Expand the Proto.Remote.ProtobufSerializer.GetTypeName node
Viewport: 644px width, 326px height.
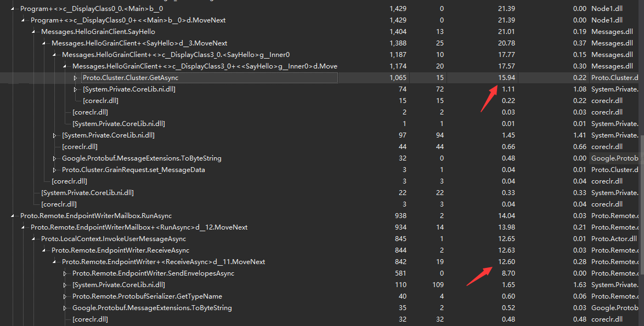tap(66, 296)
